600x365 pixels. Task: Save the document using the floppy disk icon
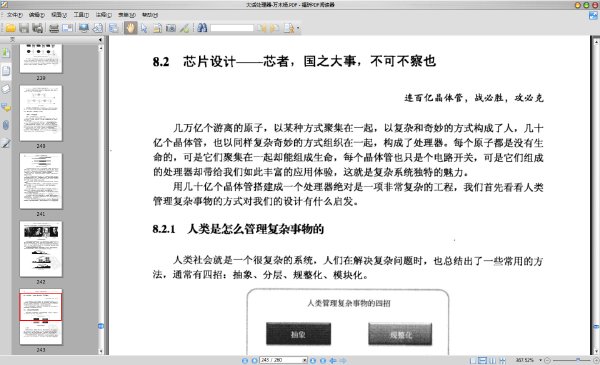[24, 28]
